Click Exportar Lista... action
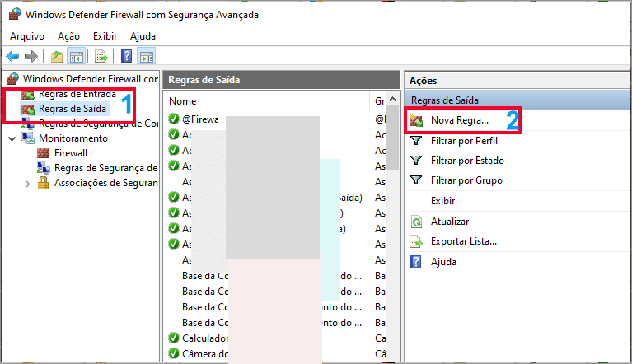 click(464, 241)
